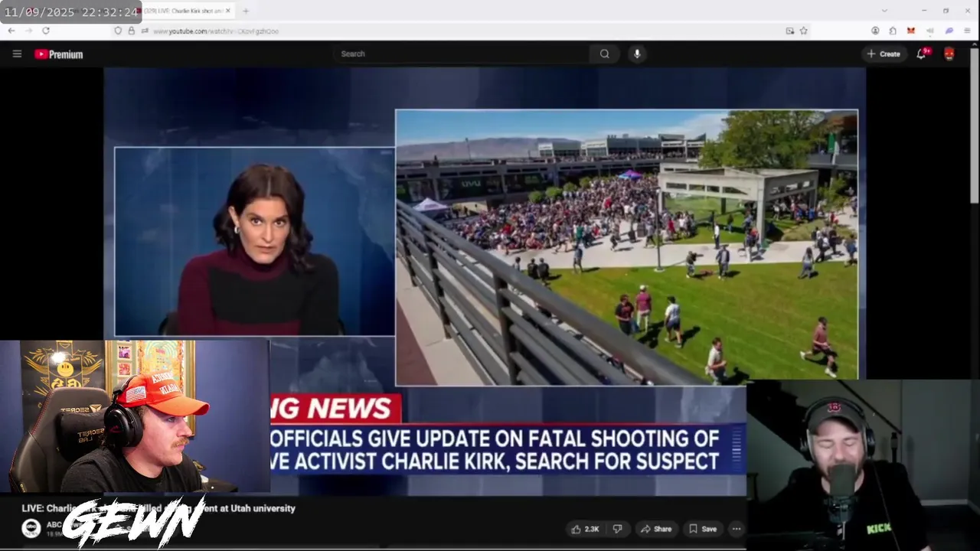The height and width of the screenshot is (551, 980).
Task: Share the video
Action: point(656,529)
